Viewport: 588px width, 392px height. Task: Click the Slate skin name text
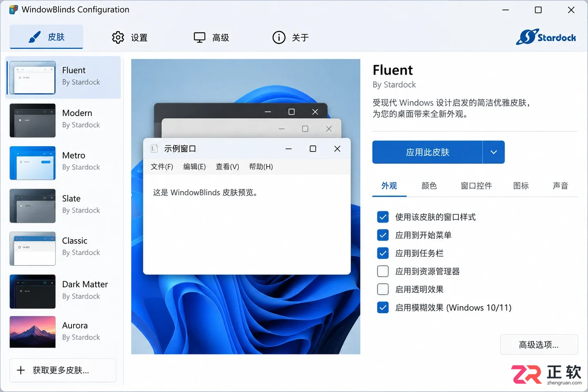(x=71, y=198)
